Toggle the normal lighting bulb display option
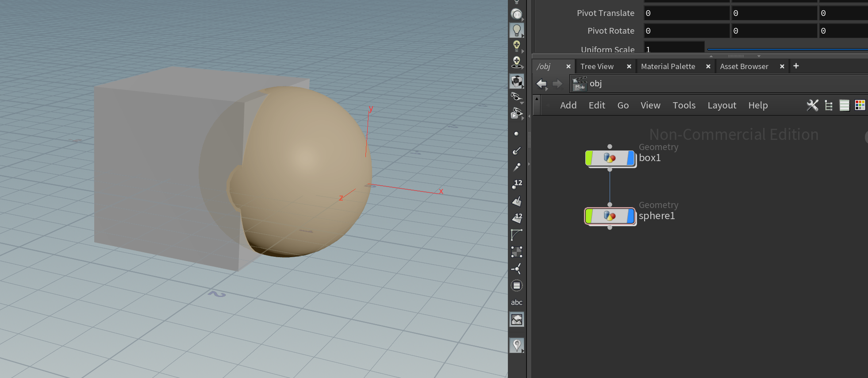 pos(516,31)
